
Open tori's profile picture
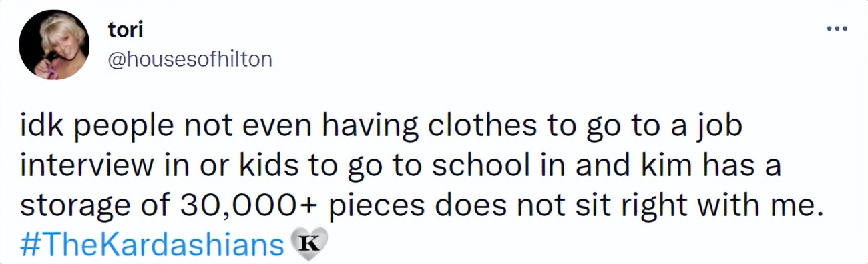coord(54,45)
